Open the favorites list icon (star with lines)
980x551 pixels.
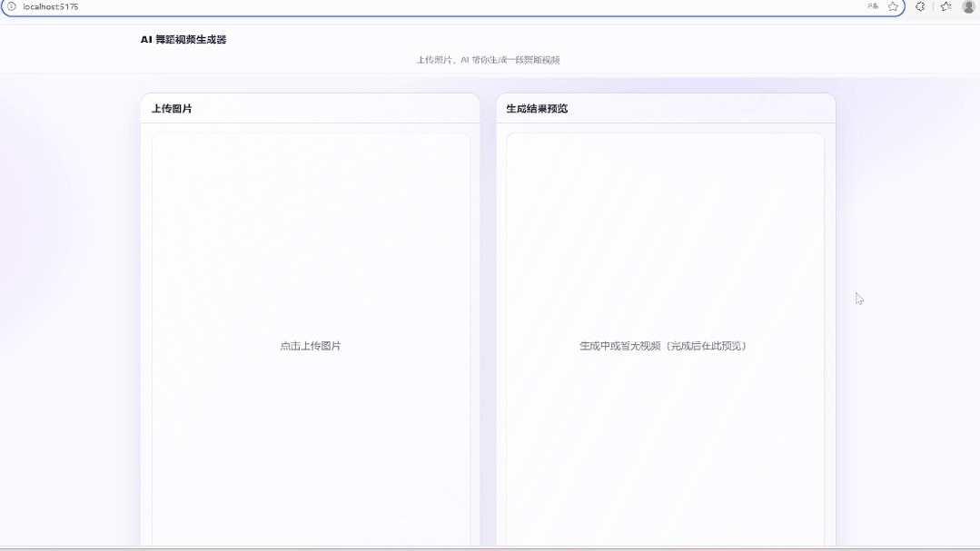pyautogui.click(x=944, y=6)
